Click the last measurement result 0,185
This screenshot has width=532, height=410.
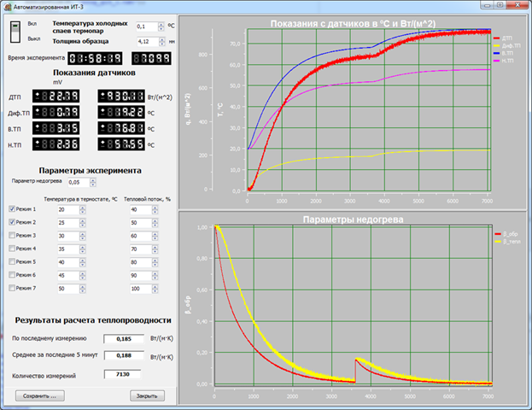click(124, 339)
